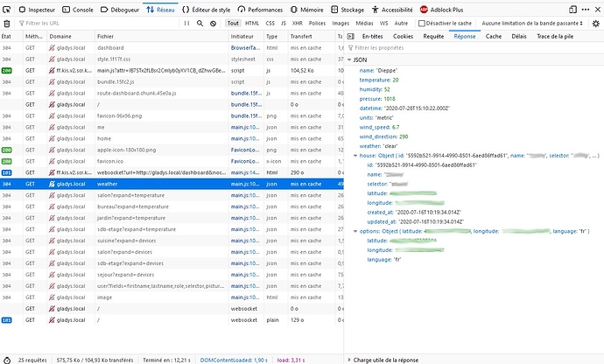Enable Désactiver le cache checkbox
The width and height of the screenshot is (604, 364).
pyautogui.click(x=421, y=24)
